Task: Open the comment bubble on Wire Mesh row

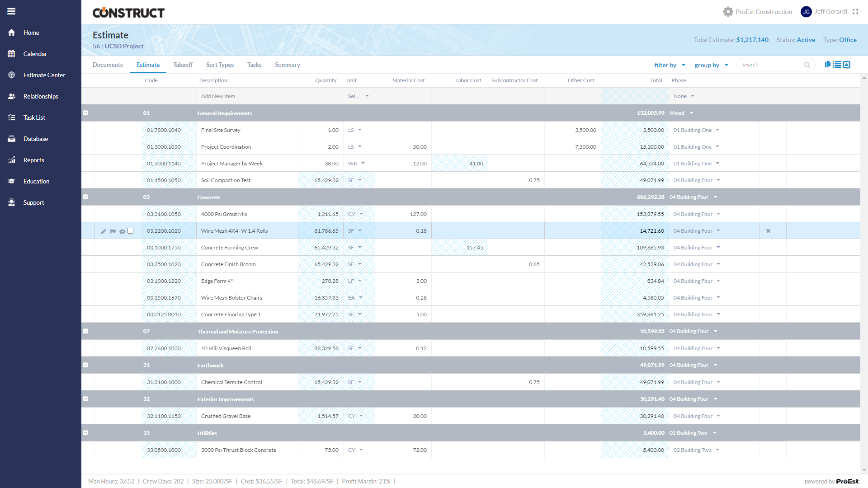Action: 122,231
